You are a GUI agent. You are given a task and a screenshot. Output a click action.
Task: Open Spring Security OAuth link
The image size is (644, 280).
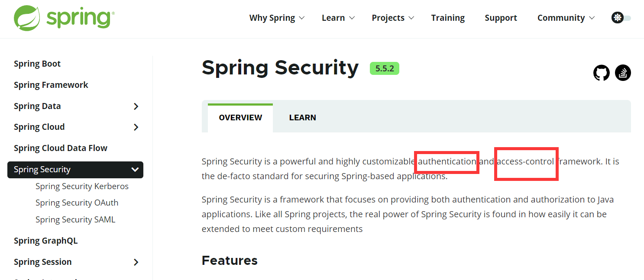[x=77, y=203]
